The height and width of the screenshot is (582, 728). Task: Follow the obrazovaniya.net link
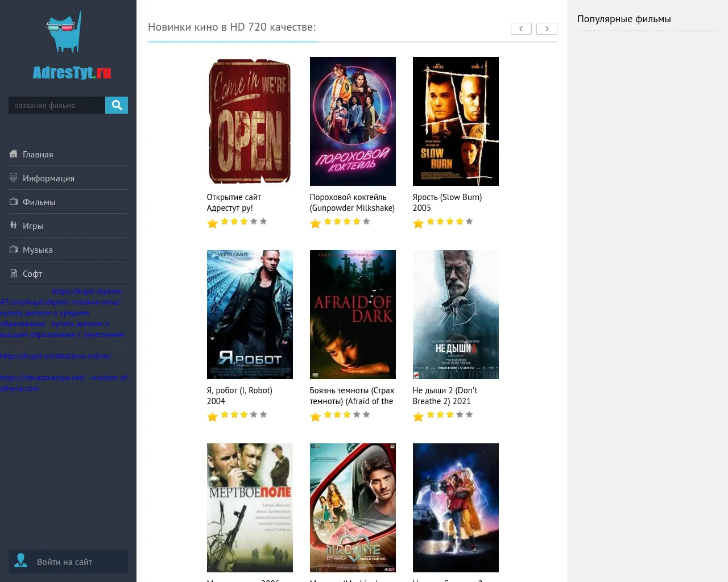click(43, 377)
